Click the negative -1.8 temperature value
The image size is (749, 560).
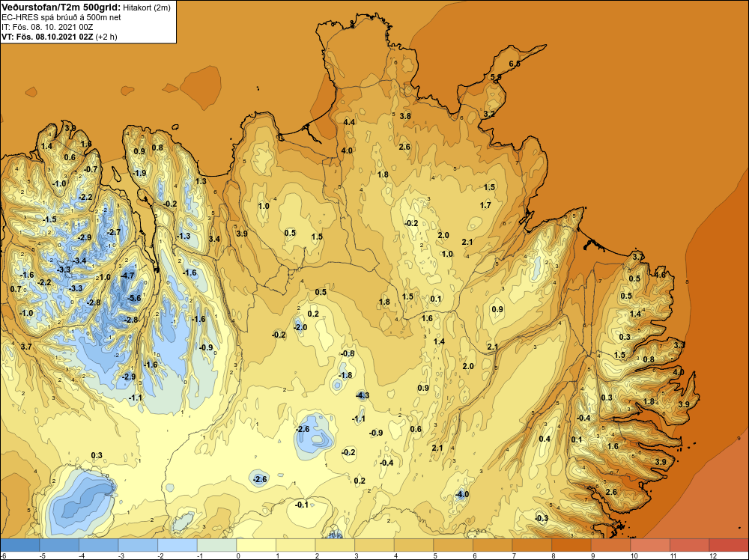[x=345, y=375]
